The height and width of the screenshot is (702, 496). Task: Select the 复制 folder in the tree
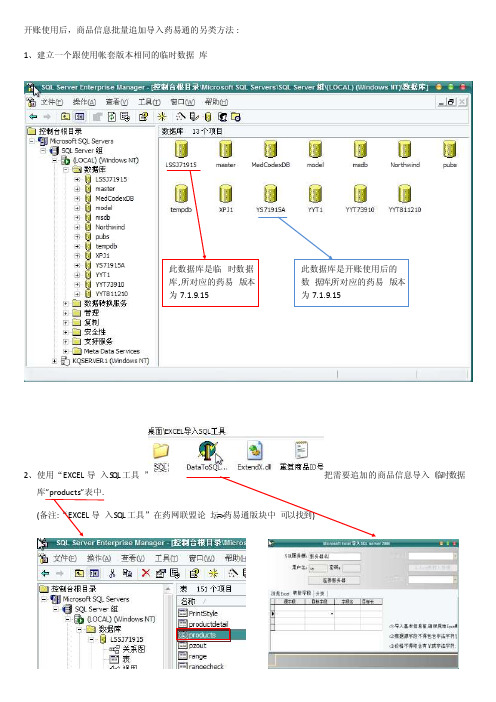[92, 322]
